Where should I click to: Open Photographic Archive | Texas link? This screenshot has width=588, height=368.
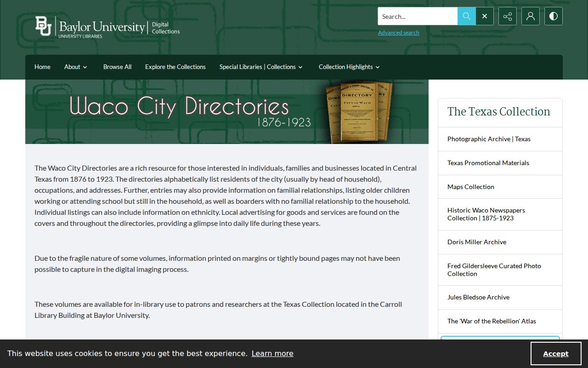[x=500, y=139]
